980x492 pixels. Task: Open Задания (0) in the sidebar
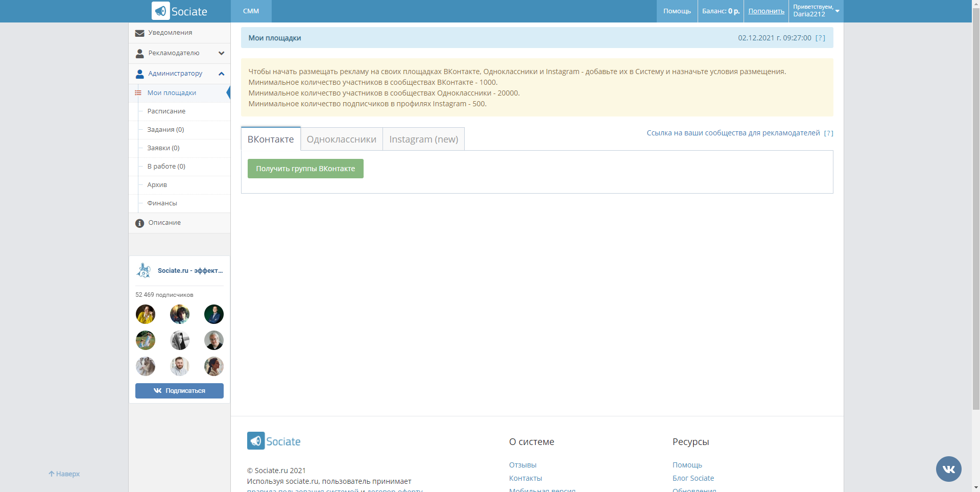tap(165, 130)
